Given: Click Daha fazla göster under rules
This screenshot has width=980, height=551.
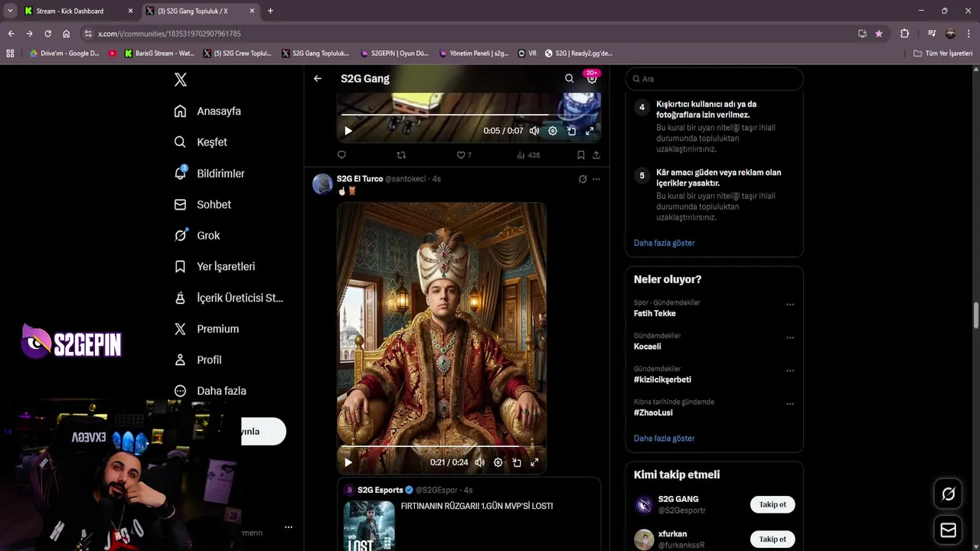Looking at the screenshot, I should pos(664,243).
